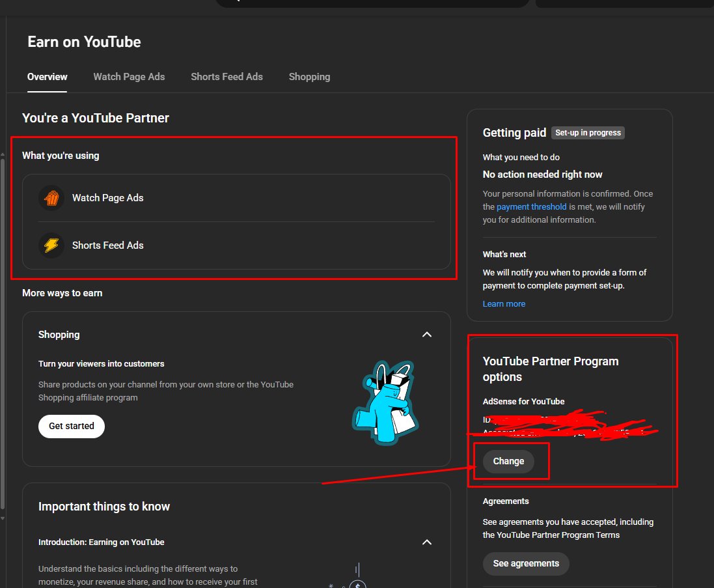Click the shopping bags illustration
The width and height of the screenshot is (714, 588).
click(x=386, y=402)
